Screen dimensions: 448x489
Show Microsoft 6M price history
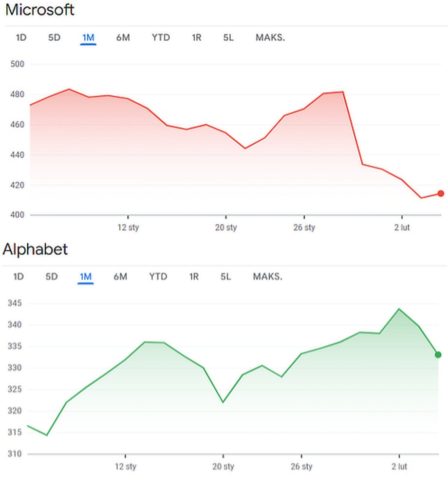[x=123, y=38]
